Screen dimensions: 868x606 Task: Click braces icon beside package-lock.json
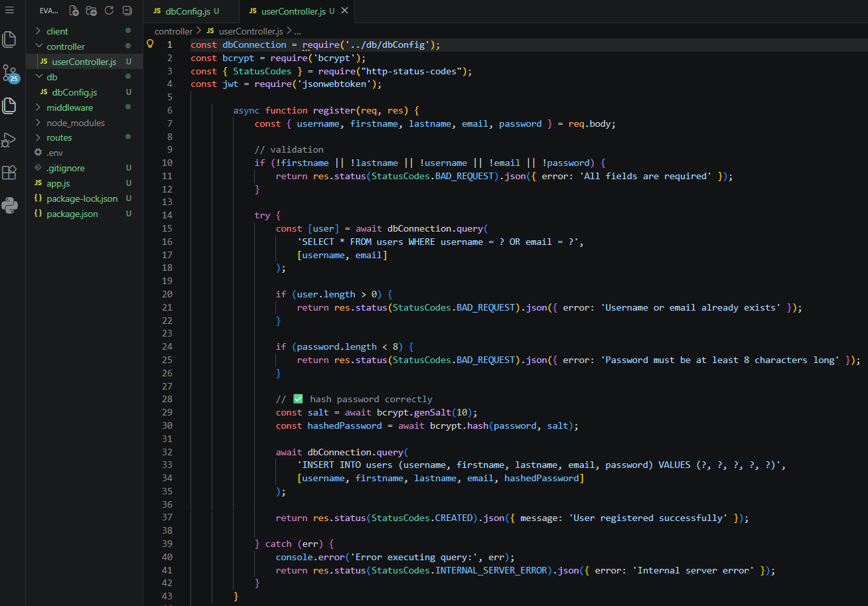(38, 198)
